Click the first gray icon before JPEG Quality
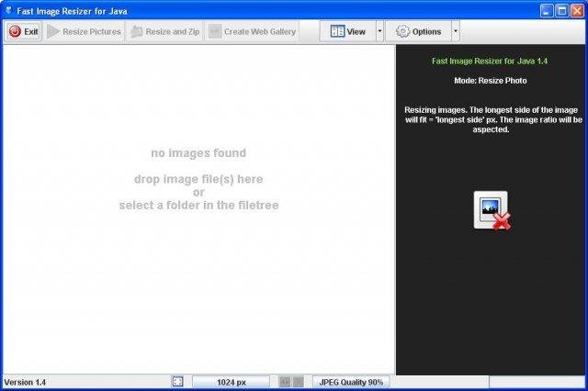This screenshot has height=391, width=588. click(x=285, y=382)
